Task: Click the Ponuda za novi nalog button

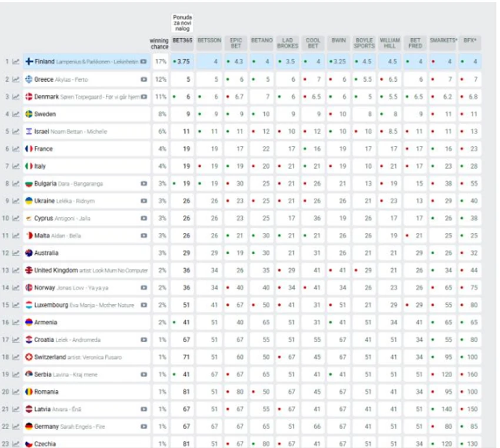Action: [182, 23]
